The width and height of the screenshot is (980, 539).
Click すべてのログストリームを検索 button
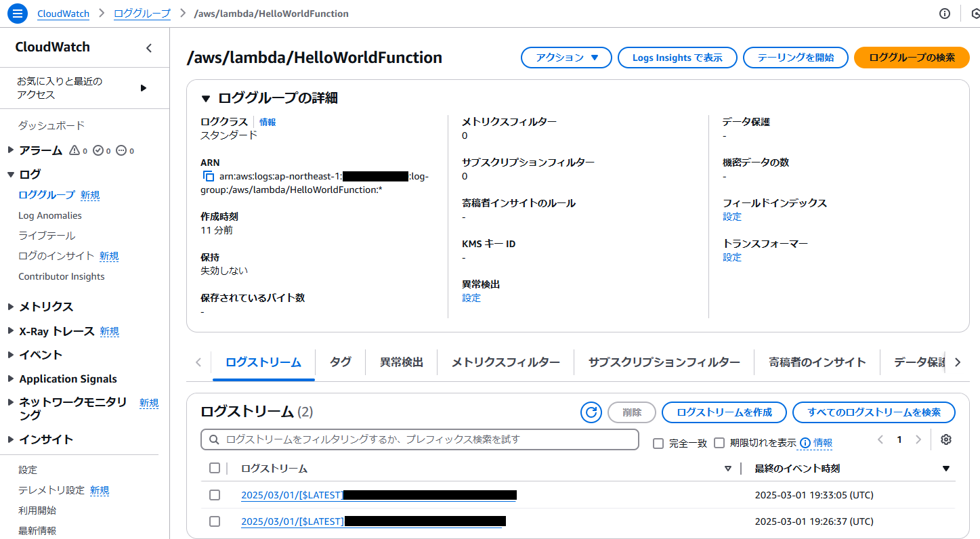pyautogui.click(x=874, y=412)
